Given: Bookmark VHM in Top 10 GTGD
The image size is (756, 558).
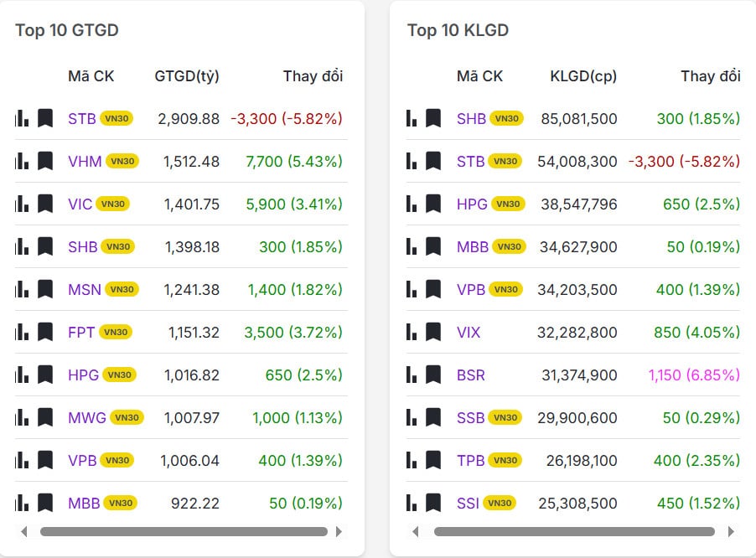Looking at the screenshot, I should point(45,161).
